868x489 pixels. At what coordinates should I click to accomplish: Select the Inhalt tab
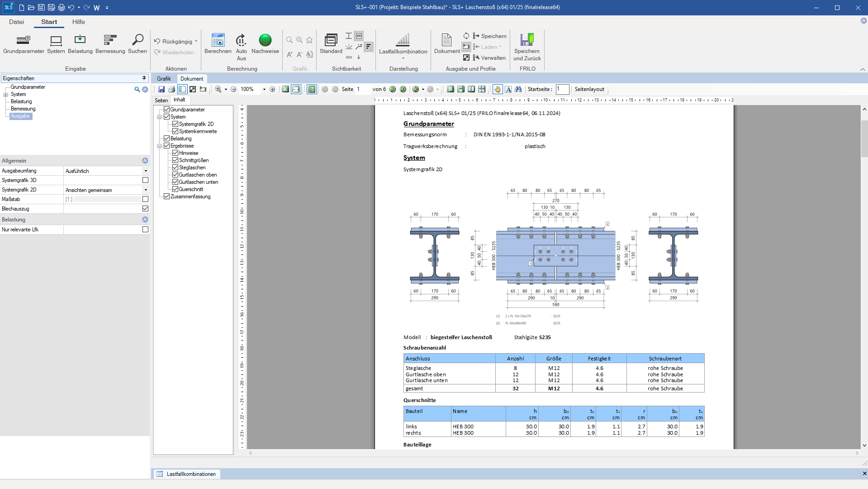[x=180, y=100]
